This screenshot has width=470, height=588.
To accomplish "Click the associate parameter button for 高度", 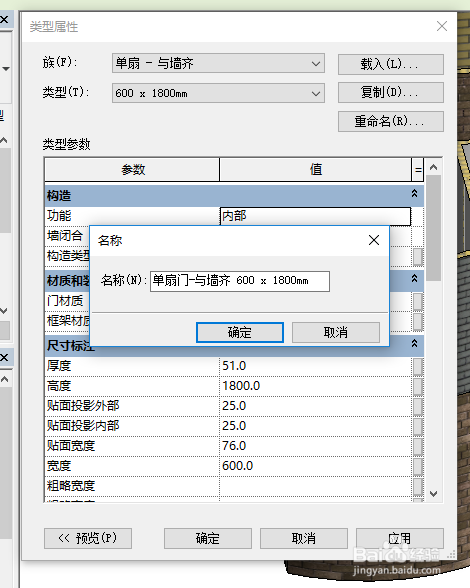I will (418, 386).
